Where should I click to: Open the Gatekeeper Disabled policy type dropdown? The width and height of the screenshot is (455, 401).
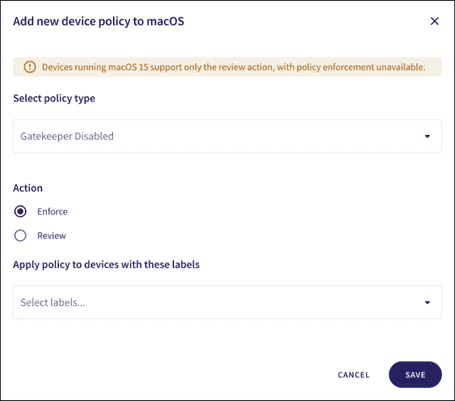click(227, 136)
